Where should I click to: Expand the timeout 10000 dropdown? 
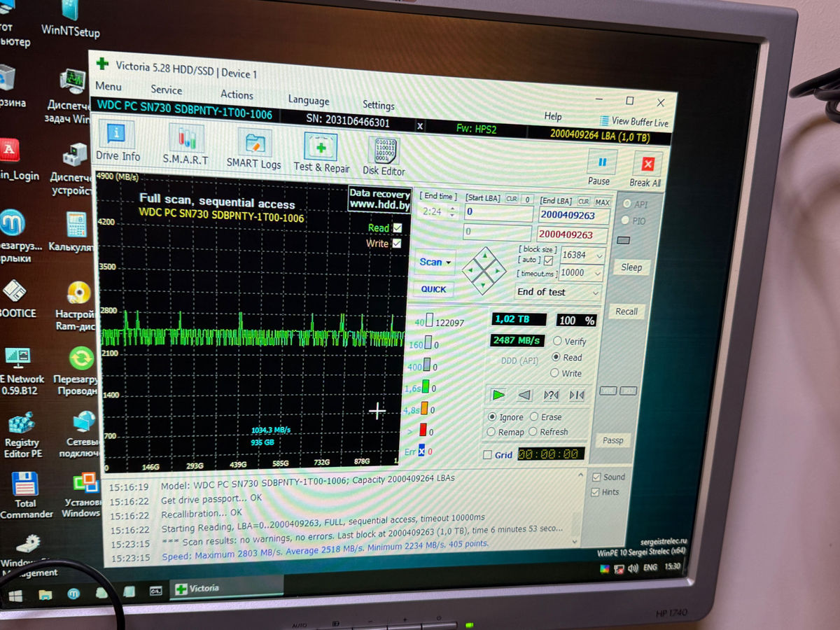pyautogui.click(x=598, y=274)
